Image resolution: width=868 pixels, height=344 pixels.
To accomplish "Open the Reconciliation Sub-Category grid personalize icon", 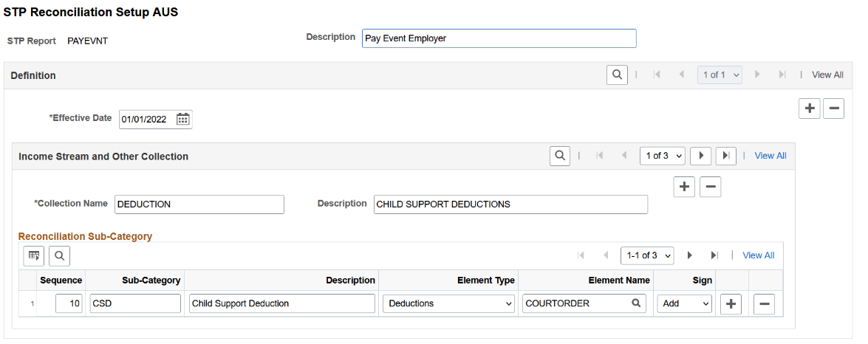I will pos(34,255).
